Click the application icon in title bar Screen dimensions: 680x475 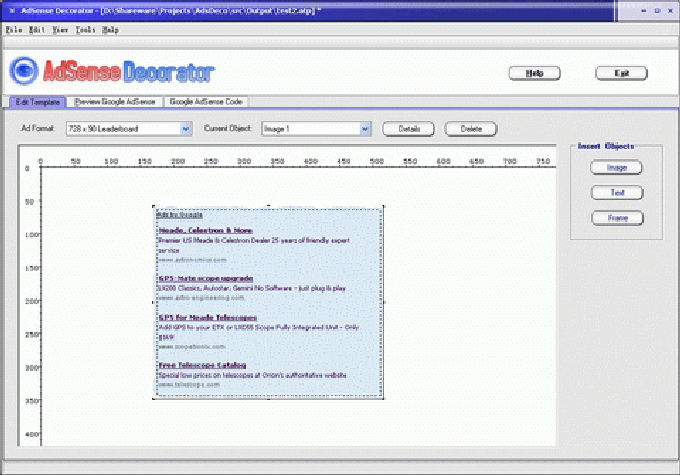12,10
